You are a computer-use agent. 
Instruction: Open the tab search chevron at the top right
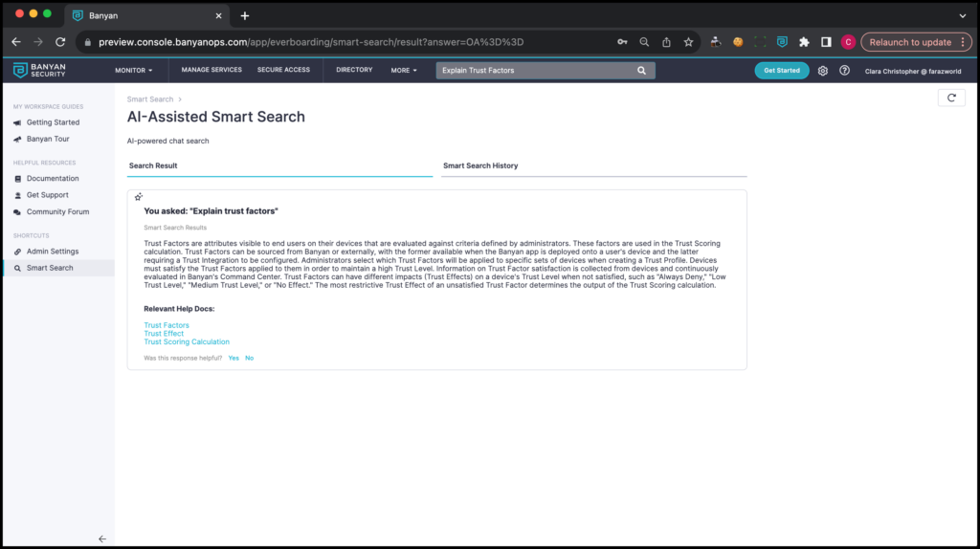tap(963, 15)
